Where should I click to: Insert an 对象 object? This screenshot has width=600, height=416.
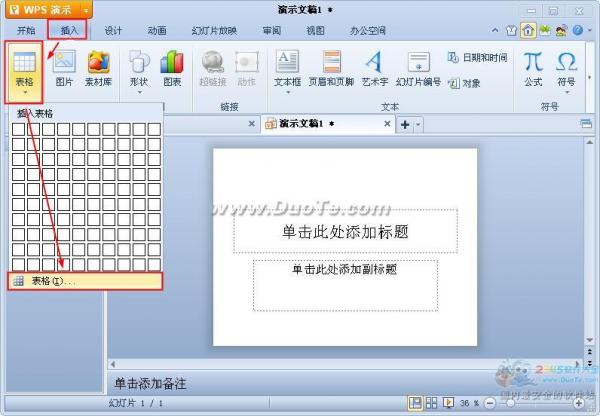[x=464, y=83]
